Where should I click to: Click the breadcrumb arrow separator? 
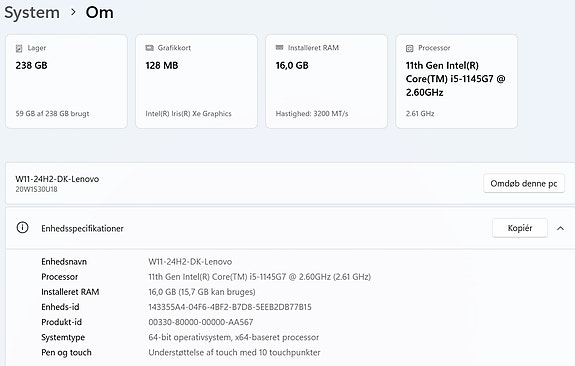(x=73, y=12)
